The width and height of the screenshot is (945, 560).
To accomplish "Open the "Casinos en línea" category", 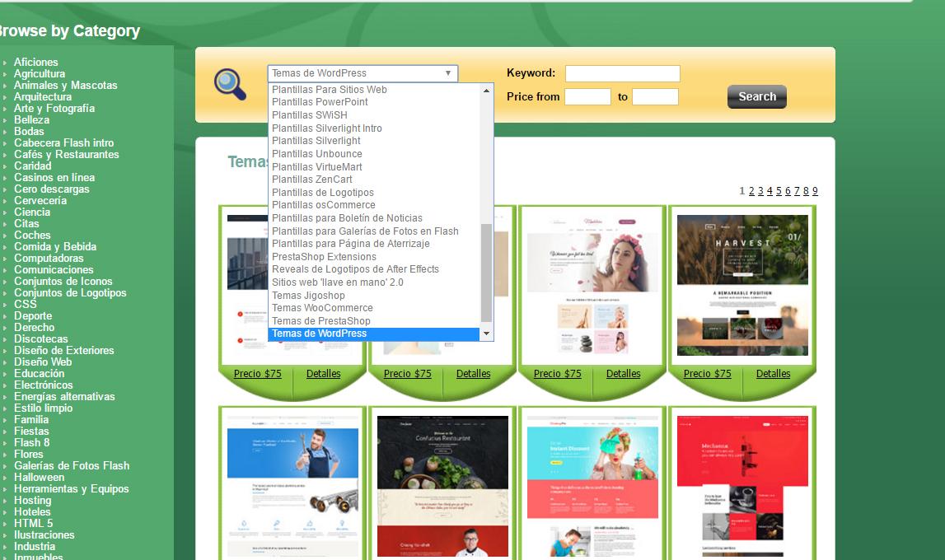I will 55,177.
